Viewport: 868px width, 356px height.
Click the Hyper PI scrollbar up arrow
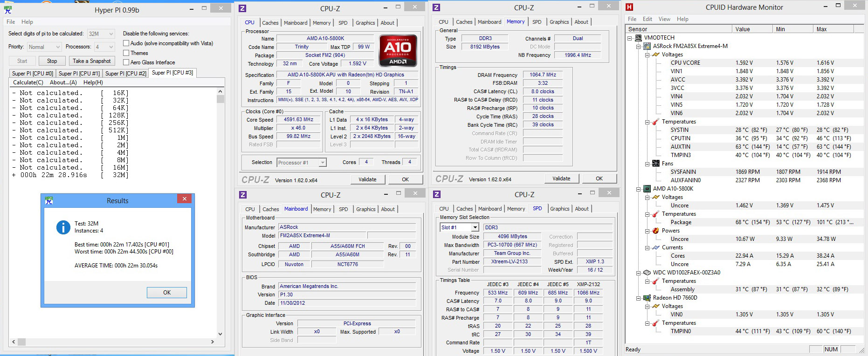pyautogui.click(x=220, y=92)
